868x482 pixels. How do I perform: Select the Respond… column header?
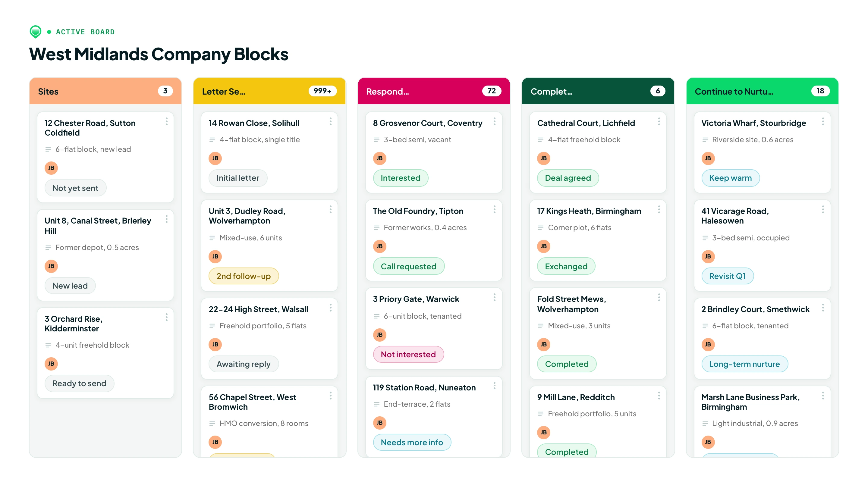pyautogui.click(x=434, y=91)
